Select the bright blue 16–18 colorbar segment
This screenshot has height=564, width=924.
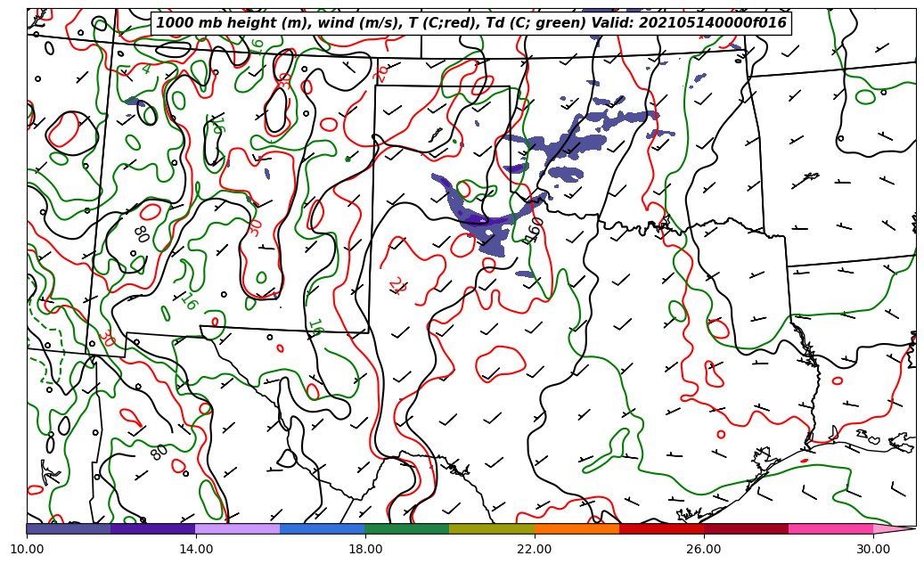click(323, 528)
